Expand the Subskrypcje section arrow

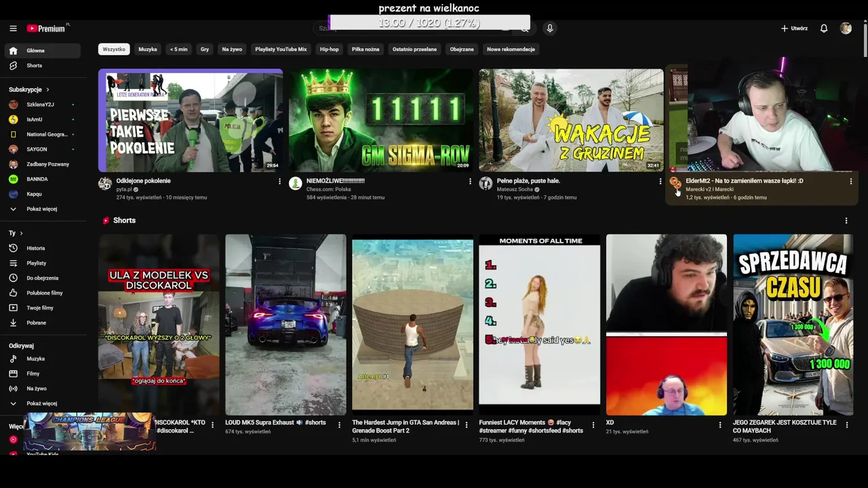[47, 89]
